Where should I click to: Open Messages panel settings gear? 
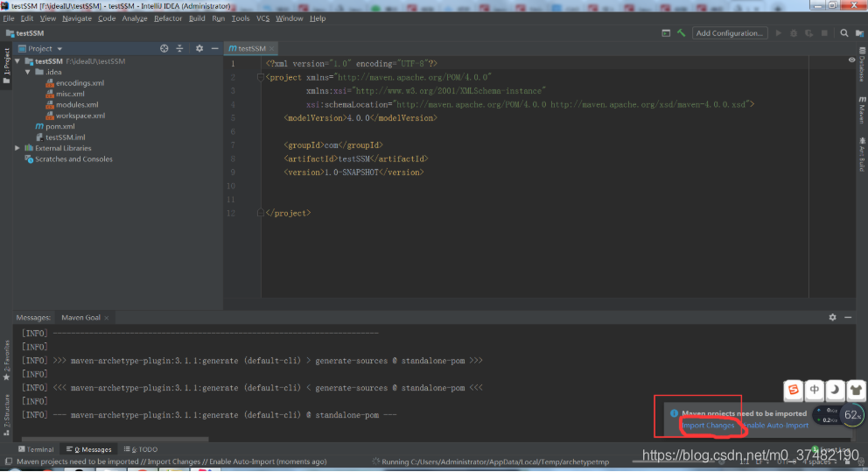click(833, 317)
